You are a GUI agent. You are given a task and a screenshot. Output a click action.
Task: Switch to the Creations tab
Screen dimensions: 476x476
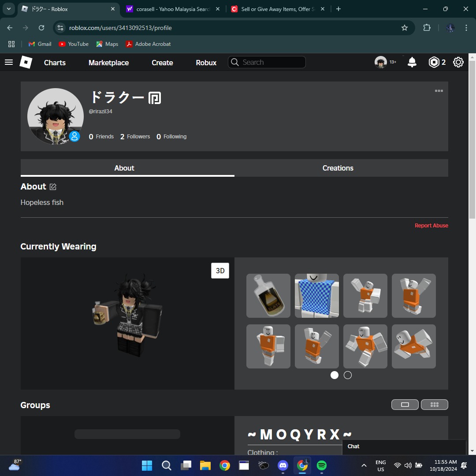(341, 168)
